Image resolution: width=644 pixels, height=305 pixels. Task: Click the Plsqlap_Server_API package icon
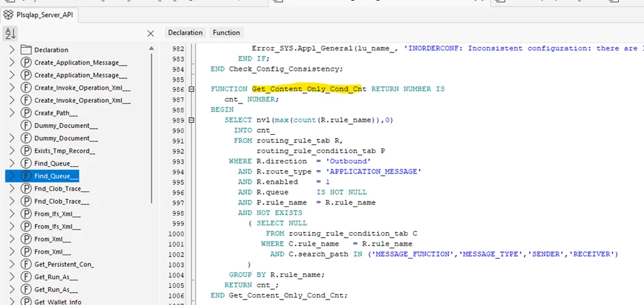point(9,16)
